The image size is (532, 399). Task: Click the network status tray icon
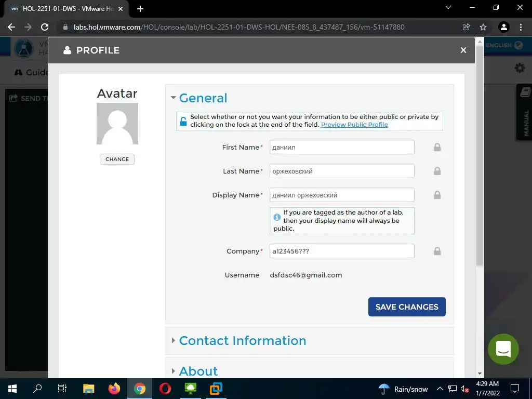pos(453,389)
